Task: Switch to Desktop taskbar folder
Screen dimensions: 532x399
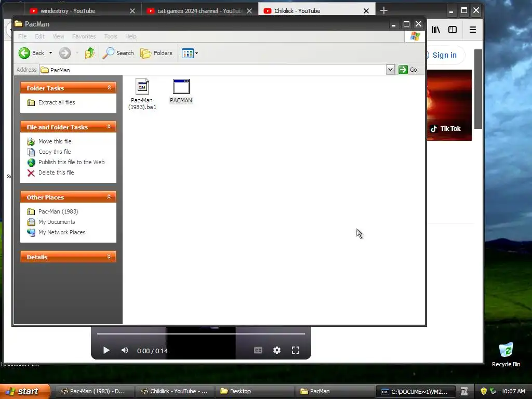Action: (x=255, y=392)
